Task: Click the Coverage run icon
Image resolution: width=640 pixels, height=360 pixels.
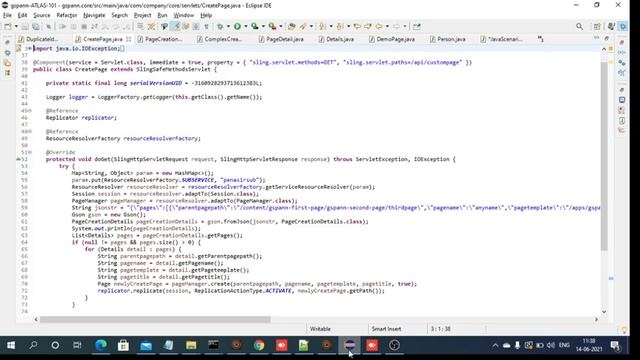Action: coord(255,27)
